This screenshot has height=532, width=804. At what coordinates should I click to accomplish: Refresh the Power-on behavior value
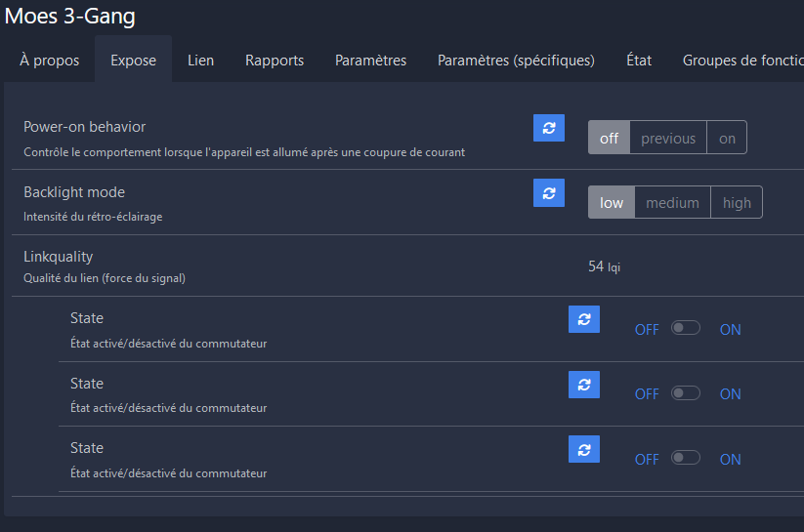coord(549,128)
